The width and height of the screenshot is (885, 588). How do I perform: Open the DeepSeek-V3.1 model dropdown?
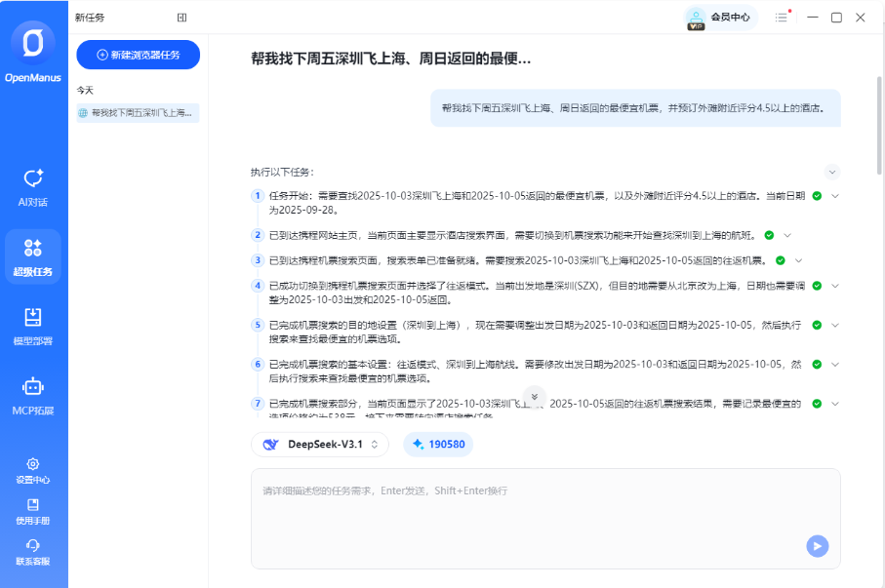click(x=320, y=444)
